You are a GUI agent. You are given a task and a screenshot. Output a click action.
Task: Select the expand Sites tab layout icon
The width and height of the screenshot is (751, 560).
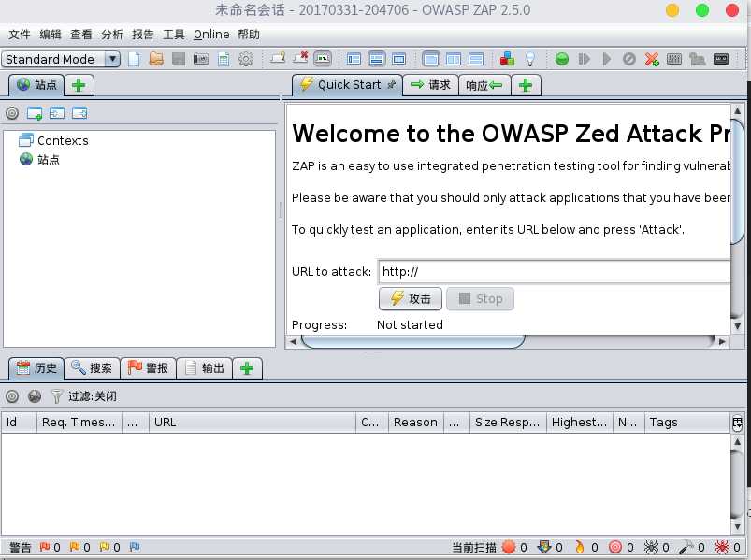pos(354,59)
